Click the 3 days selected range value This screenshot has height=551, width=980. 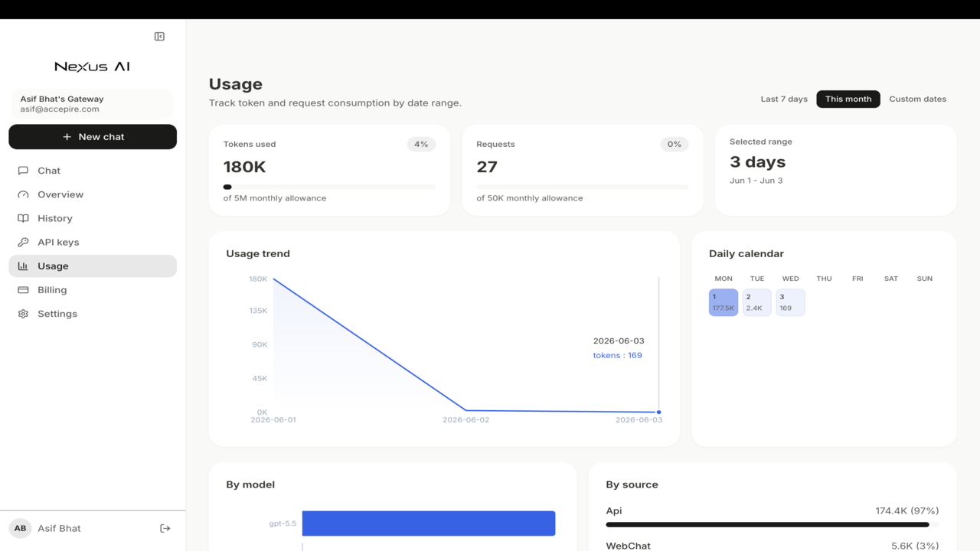(757, 162)
